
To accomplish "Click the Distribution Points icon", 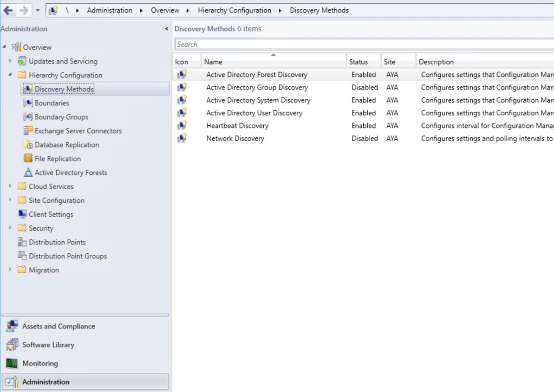I will 22,242.
